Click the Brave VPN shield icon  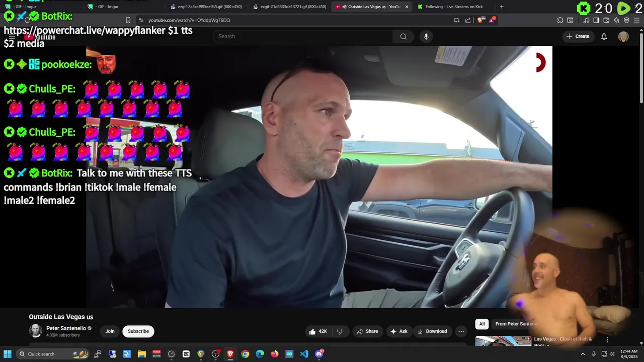[x=626, y=20]
